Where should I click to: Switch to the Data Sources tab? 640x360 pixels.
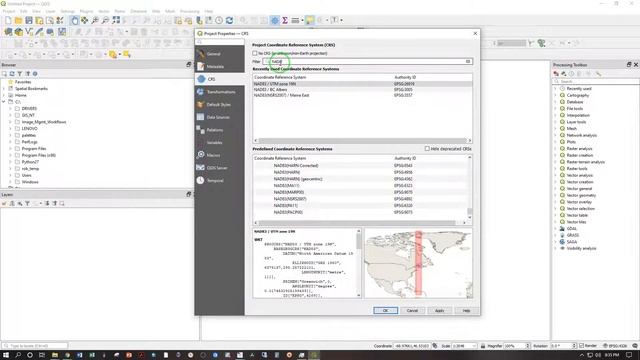(x=220, y=117)
